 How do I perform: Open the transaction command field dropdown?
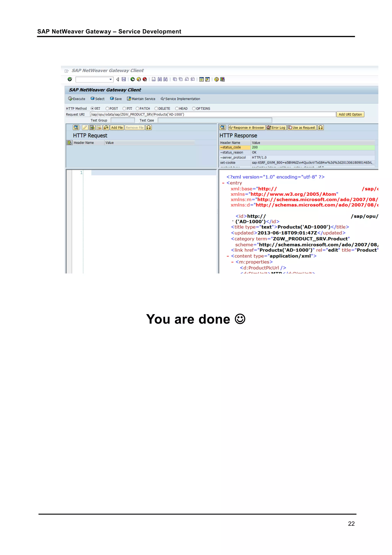(x=111, y=79)
